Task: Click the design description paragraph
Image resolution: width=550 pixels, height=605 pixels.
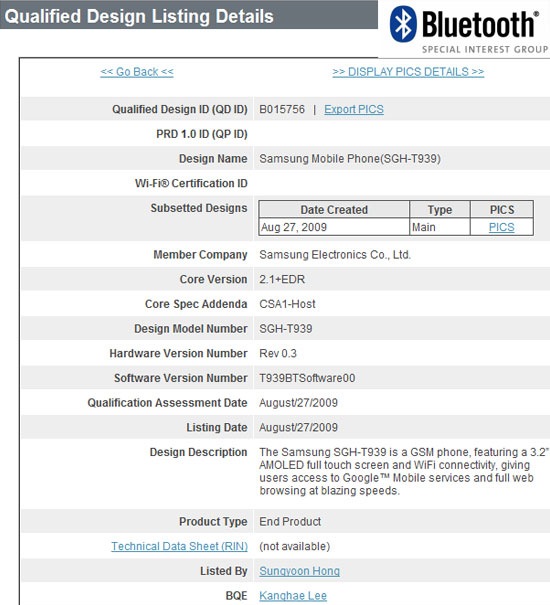Action: click(x=404, y=471)
